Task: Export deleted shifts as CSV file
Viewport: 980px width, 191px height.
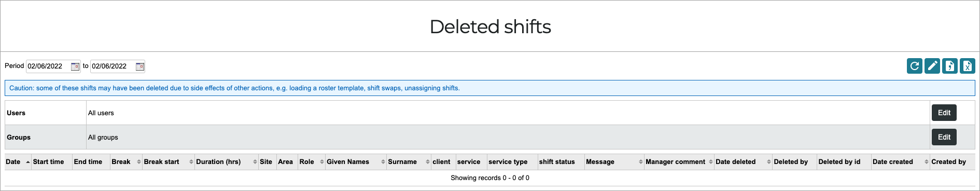Action: tap(949, 66)
